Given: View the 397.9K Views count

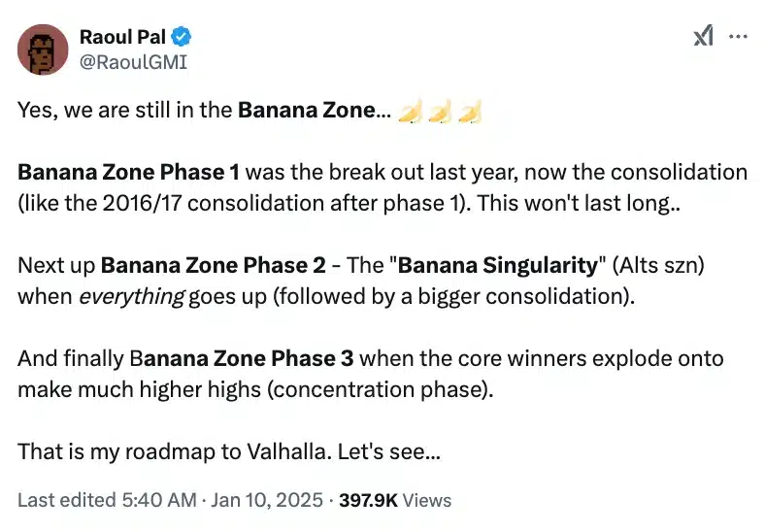Looking at the screenshot, I should pos(395,500).
